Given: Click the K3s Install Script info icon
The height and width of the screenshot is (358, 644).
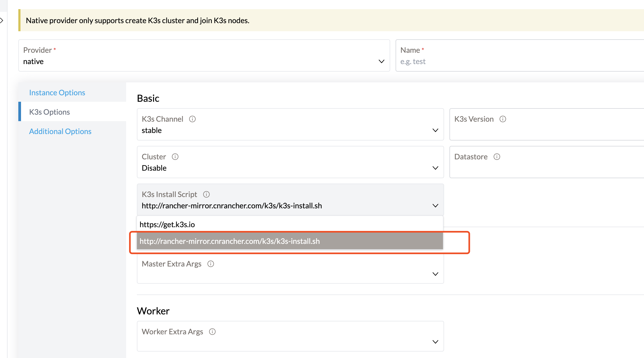Looking at the screenshot, I should (206, 194).
